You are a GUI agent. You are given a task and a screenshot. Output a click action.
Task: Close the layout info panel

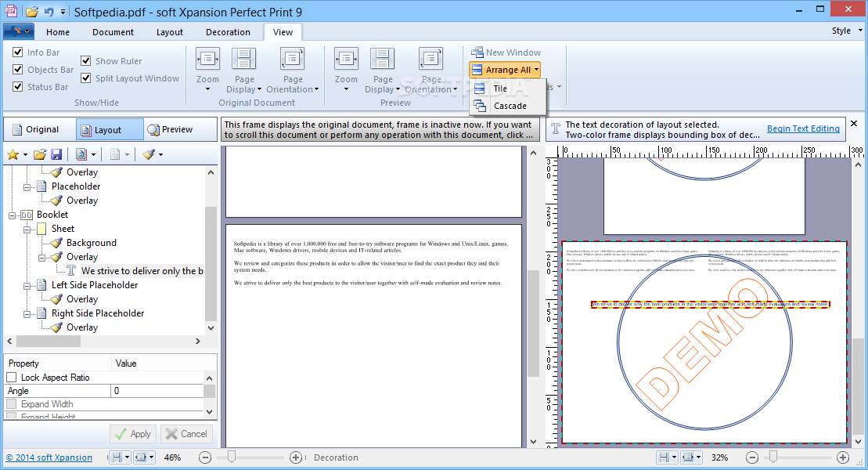click(854, 124)
